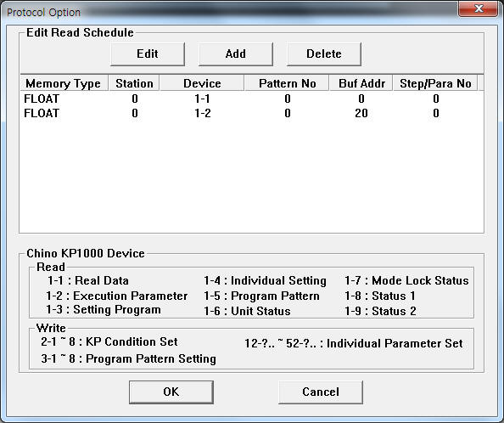Select the Station column header
504x423 pixels.
click(x=134, y=83)
